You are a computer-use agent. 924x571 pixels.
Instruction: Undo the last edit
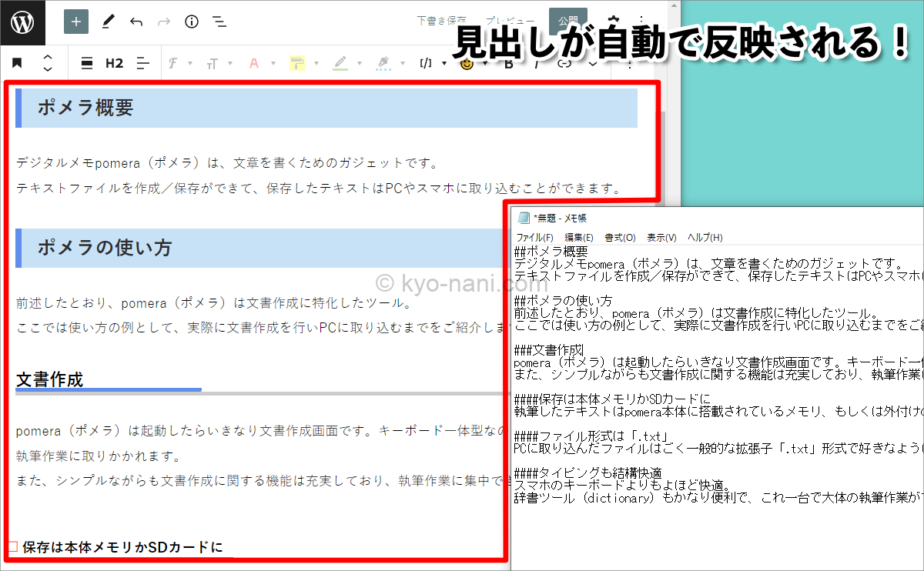click(136, 22)
